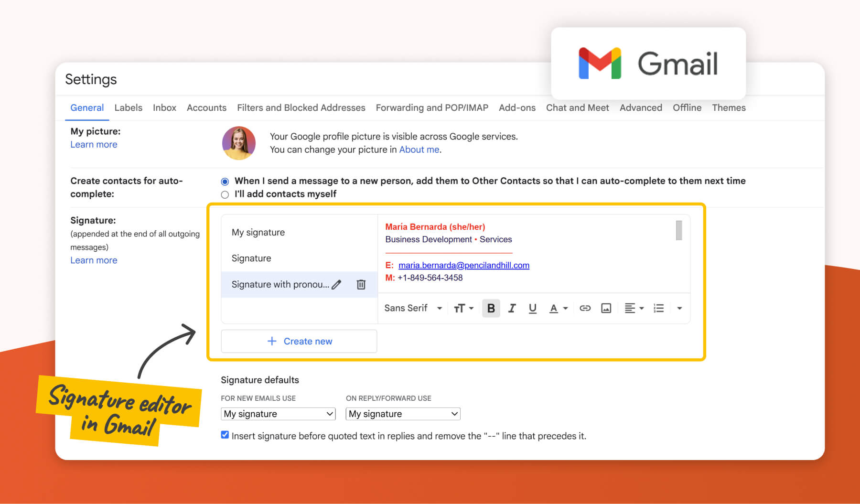Insert a link in the signature
The image size is (860, 504).
click(x=585, y=308)
